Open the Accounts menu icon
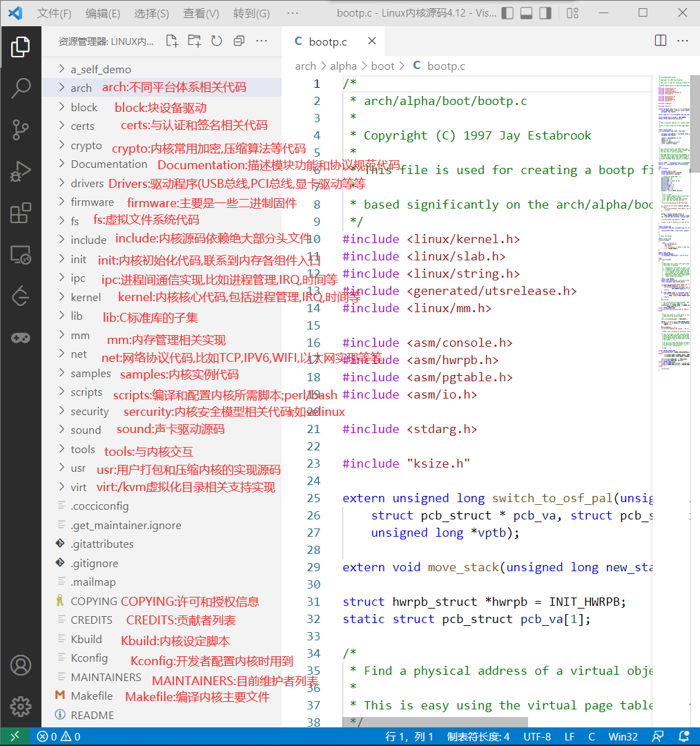The height and width of the screenshot is (746, 700). (x=21, y=665)
